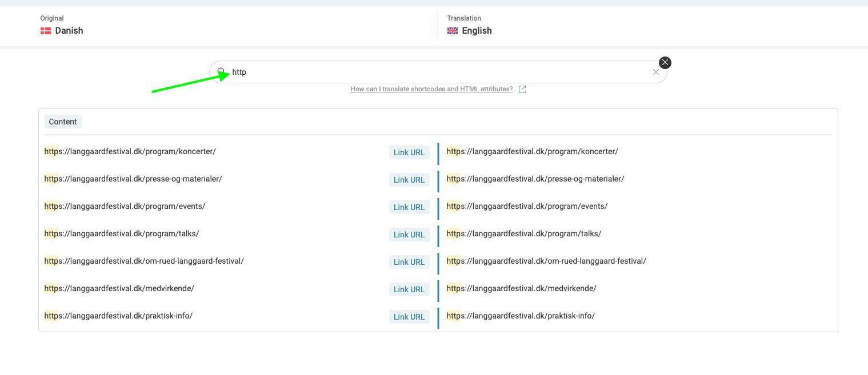868x375 pixels.
Task: Click Link URL badge for om-rued-langgaard-festival row
Action: tap(409, 262)
